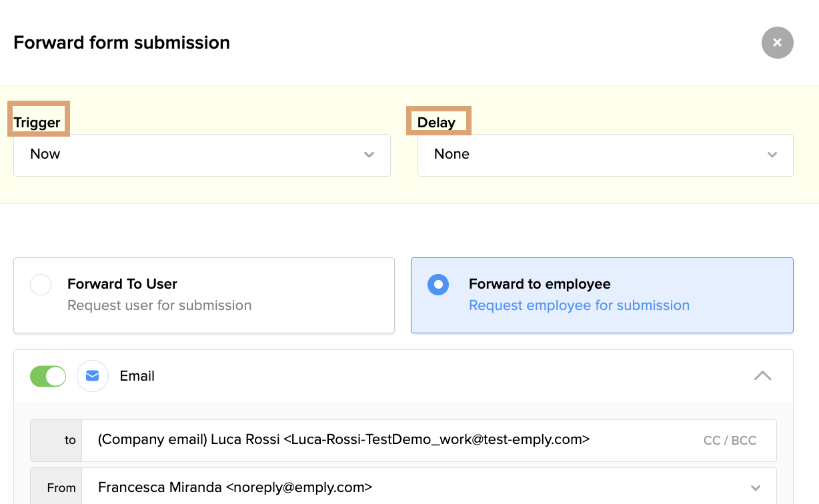Click the 'Request user for submission' text
This screenshot has height=504, width=819.
pos(159,305)
